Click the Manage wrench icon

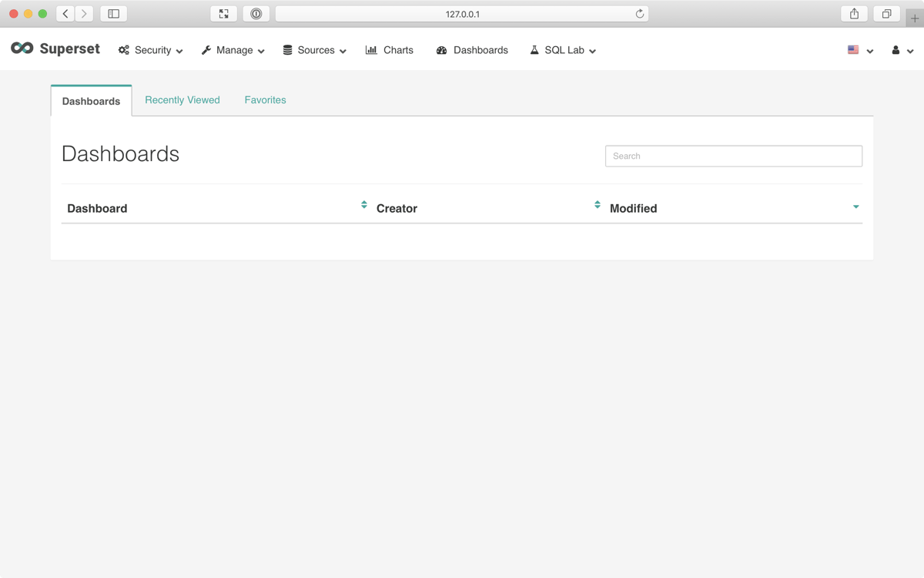click(x=204, y=49)
